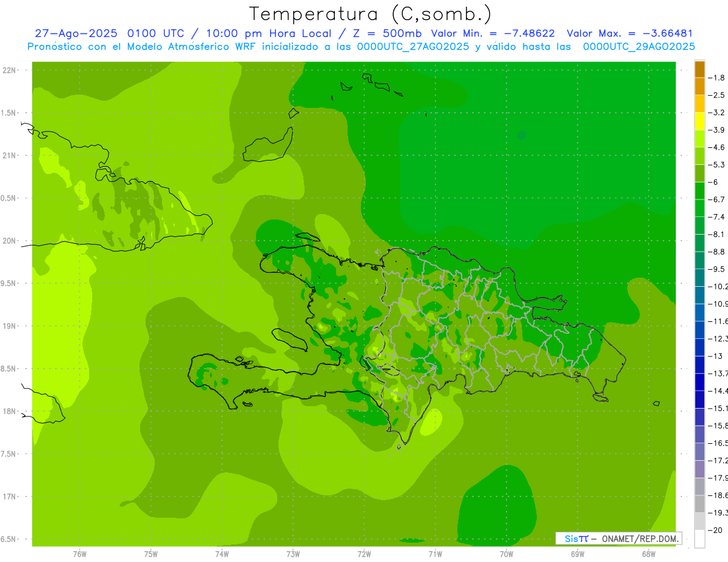The width and height of the screenshot is (728, 562).
Task: Click the dark blue swatch between -13.7 and -14.4
Action: pyautogui.click(x=699, y=382)
